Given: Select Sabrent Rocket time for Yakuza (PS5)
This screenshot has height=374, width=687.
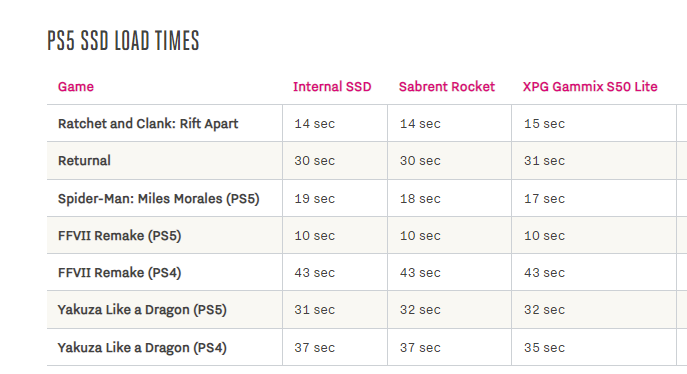Looking at the screenshot, I should point(420,310).
